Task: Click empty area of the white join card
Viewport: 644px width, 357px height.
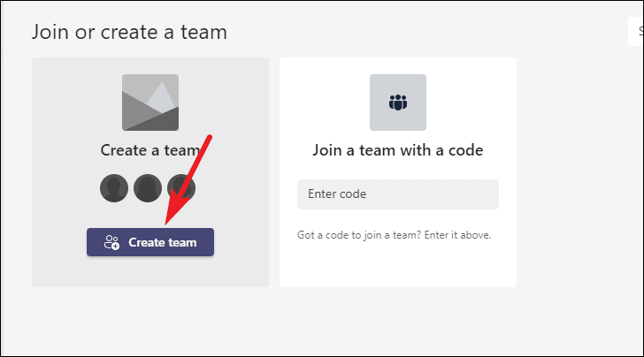Action: [398, 265]
